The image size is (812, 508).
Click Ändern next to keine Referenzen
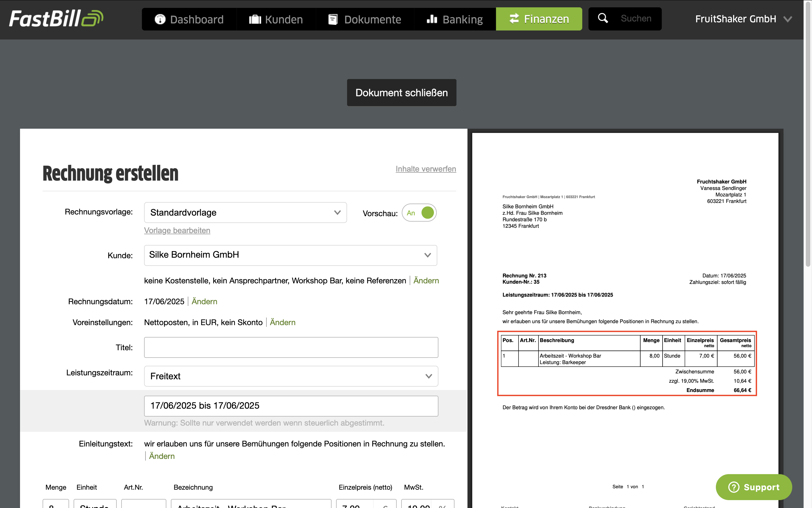point(426,281)
